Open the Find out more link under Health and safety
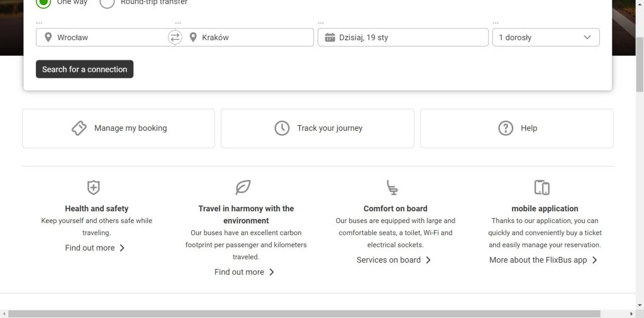 95,248
